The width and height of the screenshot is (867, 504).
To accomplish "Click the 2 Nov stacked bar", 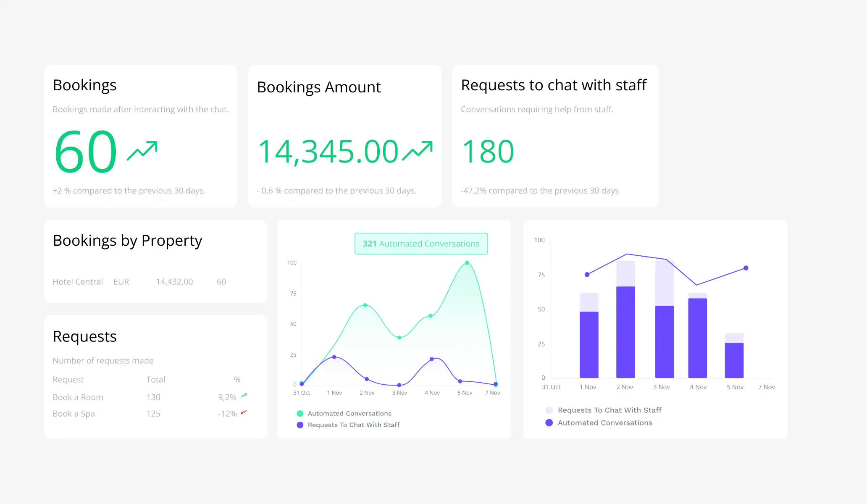I will coord(625,318).
